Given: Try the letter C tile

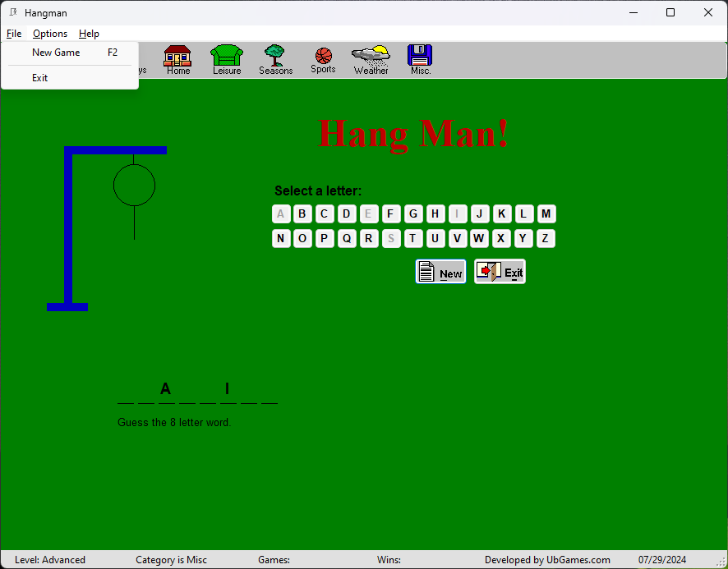Looking at the screenshot, I should coord(325,214).
